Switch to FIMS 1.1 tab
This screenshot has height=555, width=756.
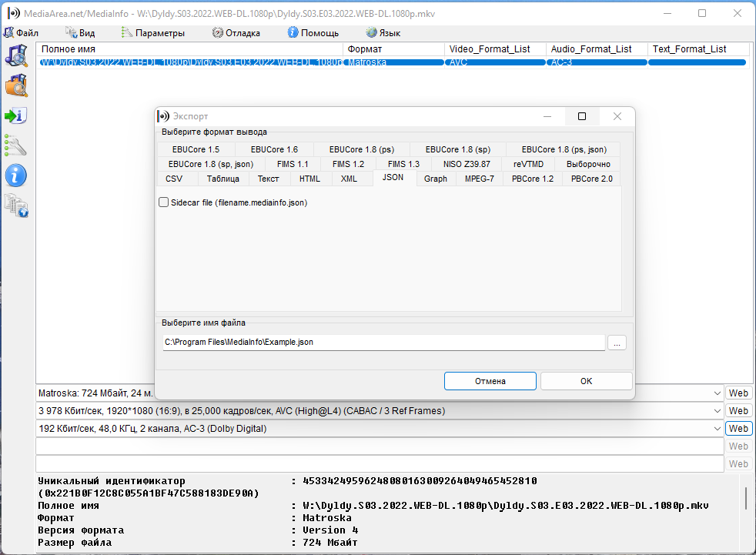click(293, 164)
